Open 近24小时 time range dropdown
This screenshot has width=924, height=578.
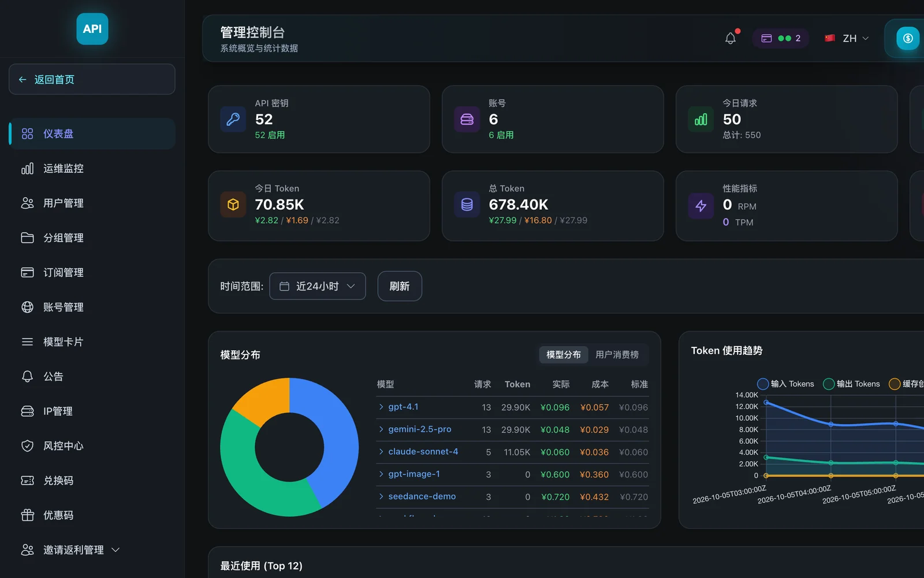pos(318,286)
